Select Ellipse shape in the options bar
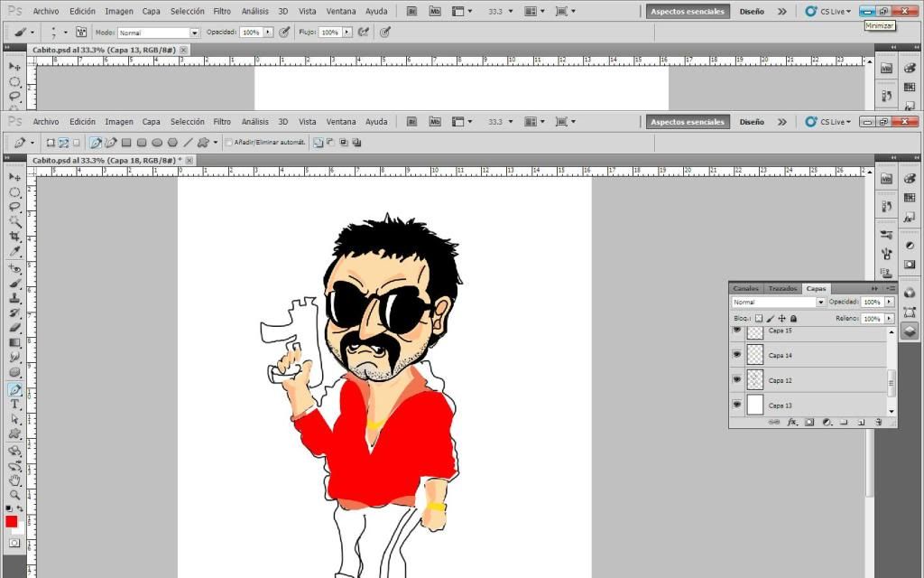 tap(157, 142)
